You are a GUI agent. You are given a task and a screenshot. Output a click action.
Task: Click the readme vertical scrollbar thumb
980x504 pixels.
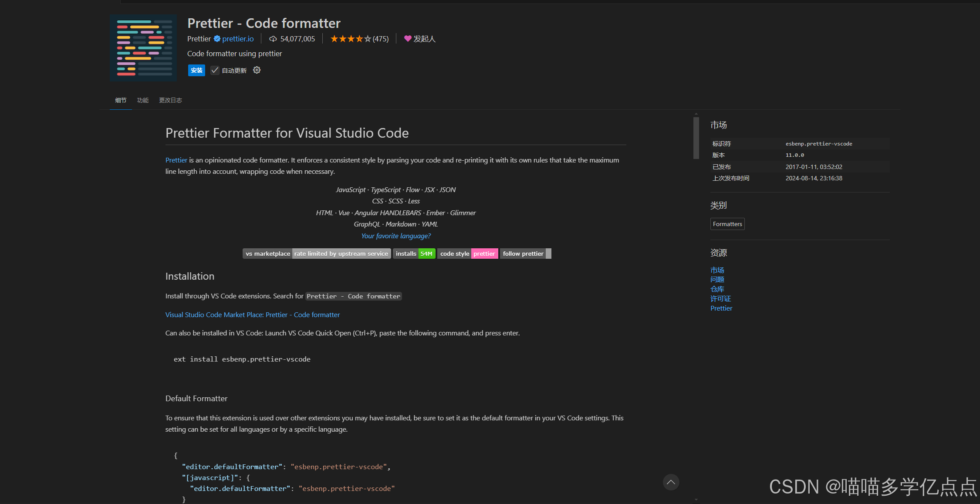[696, 138]
